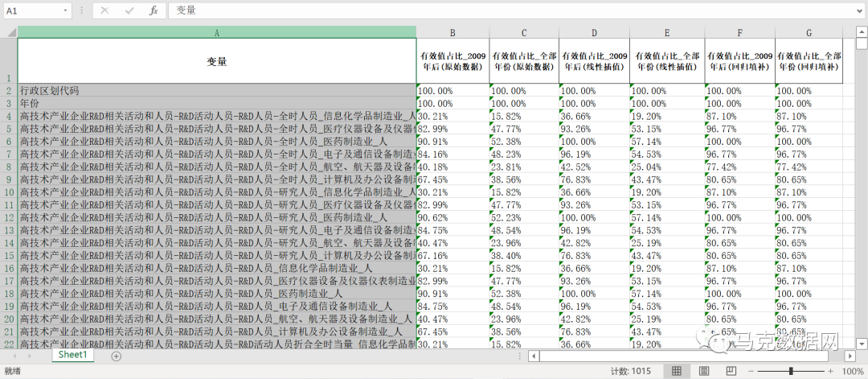Select column E header
Viewport: 868px width, 379px height.
tap(667, 32)
